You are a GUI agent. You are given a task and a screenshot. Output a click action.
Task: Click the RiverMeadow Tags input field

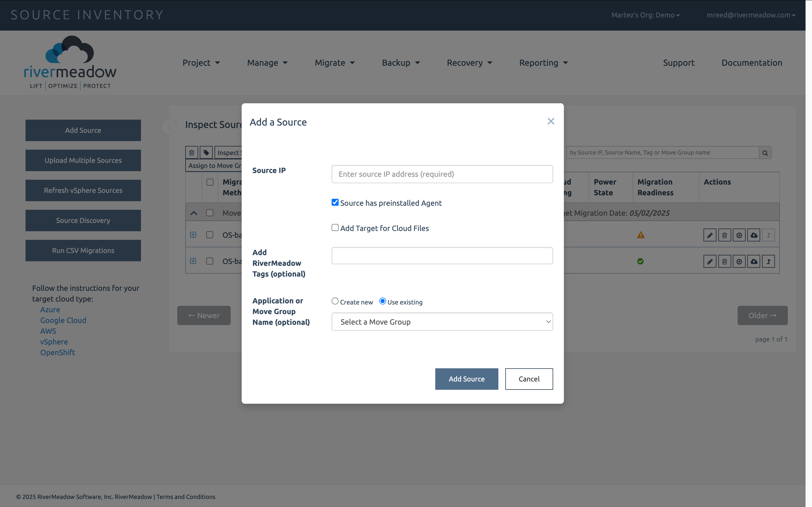click(442, 256)
